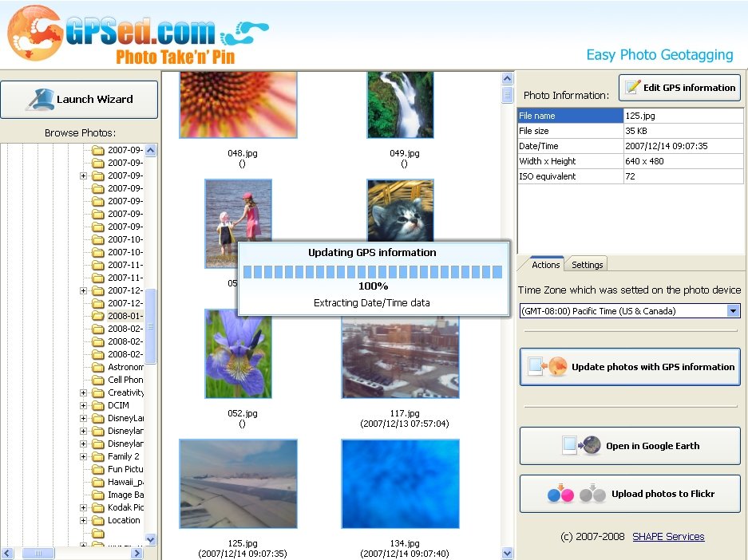Click the Family 2 folder icon
Viewport: 748px width, 560px height.
(98, 456)
